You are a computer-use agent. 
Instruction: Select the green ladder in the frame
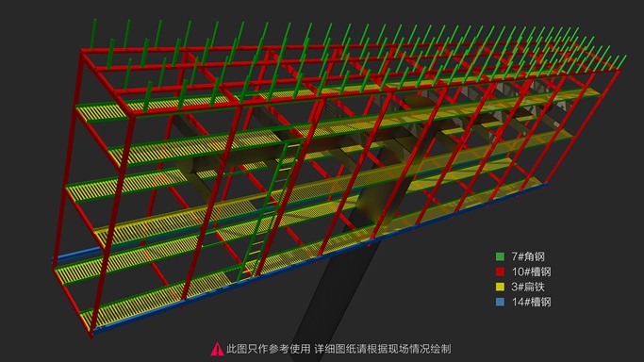click(271, 210)
